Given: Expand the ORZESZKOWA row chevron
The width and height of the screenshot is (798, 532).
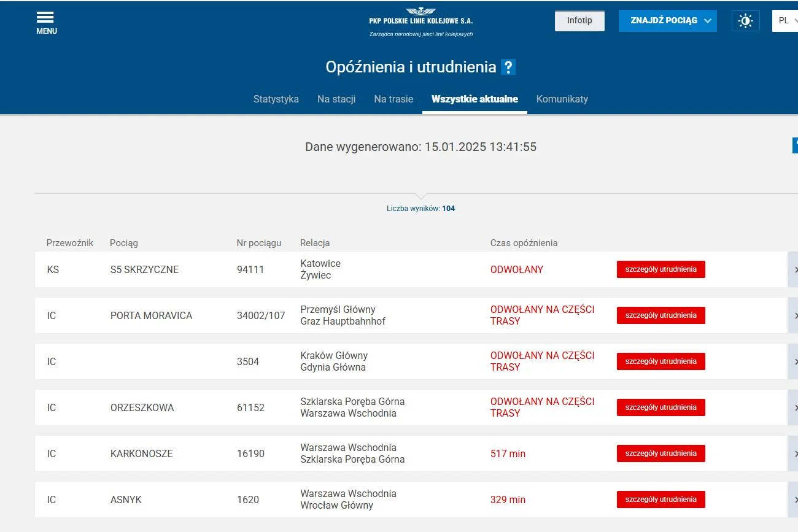Looking at the screenshot, I should point(793,407).
